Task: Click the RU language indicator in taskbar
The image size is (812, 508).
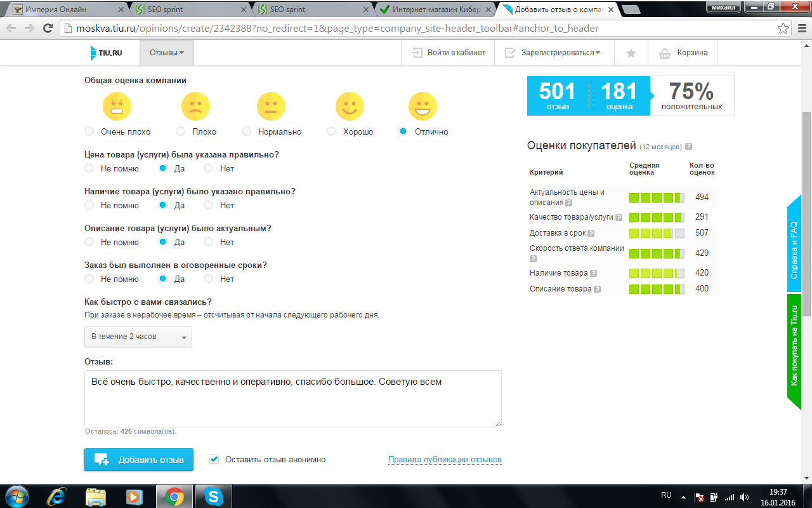Action: coord(666,495)
